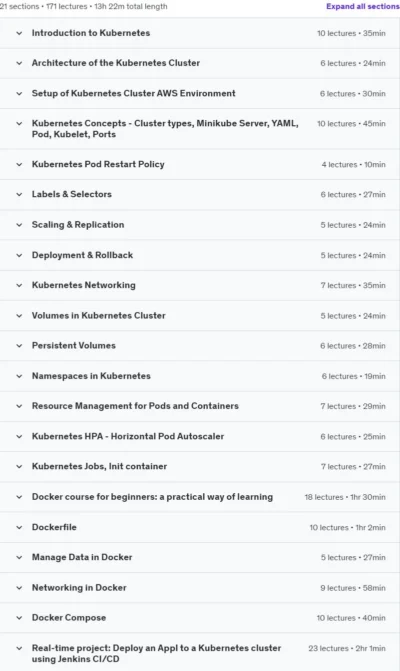The image size is (400, 671).
Task: Click chevron icon for Kubernetes Networking
Action: (19, 285)
